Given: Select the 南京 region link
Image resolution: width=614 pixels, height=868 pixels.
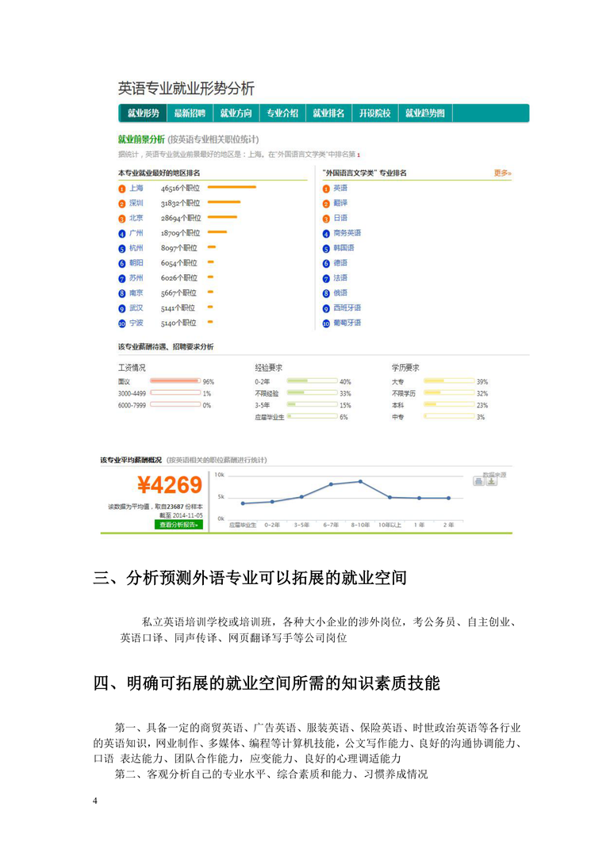Looking at the screenshot, I should pos(136,293).
